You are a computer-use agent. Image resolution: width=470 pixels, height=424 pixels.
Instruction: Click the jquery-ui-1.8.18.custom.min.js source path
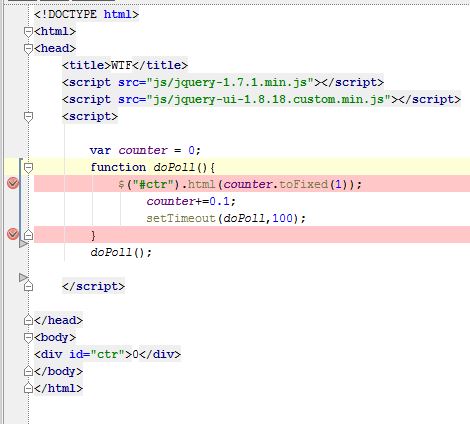coord(269,99)
